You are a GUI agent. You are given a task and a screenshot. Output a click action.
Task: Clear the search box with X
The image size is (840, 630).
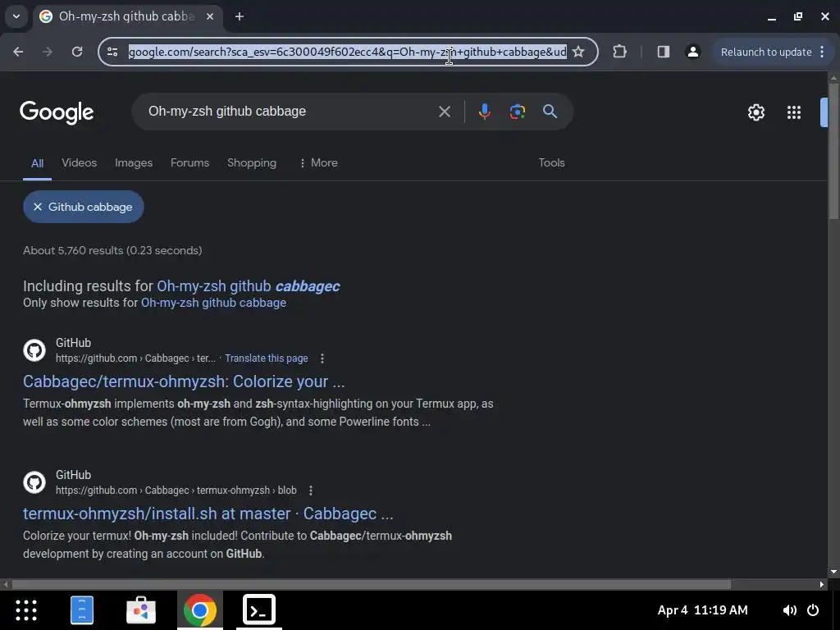[x=444, y=112]
